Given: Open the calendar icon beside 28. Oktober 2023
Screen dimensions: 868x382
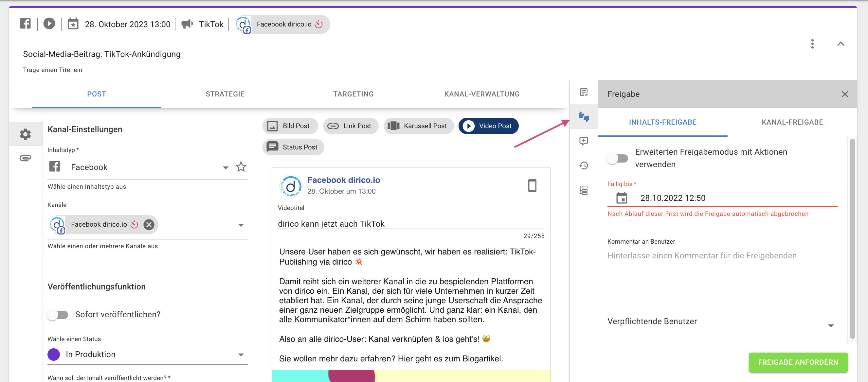Looking at the screenshot, I should tap(73, 24).
